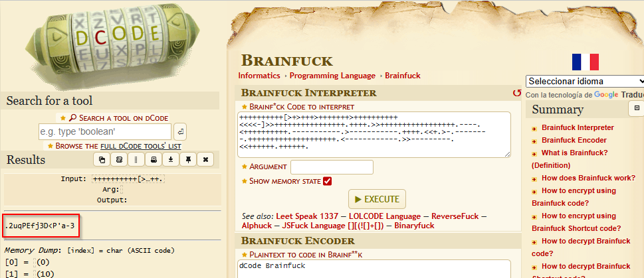
Task: Open the Seleccionar idioma language dropdown
Action: 584,81
